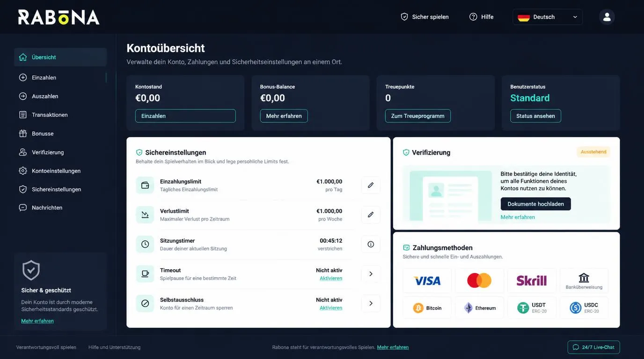
Task: Click the Einzahlen button under Kontostand
Action: click(x=185, y=116)
